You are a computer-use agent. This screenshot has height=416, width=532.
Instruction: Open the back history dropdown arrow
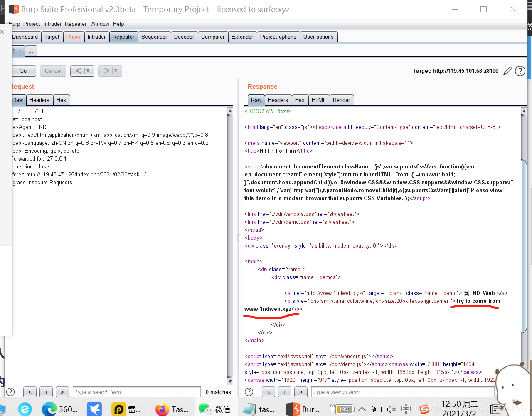click(x=88, y=71)
